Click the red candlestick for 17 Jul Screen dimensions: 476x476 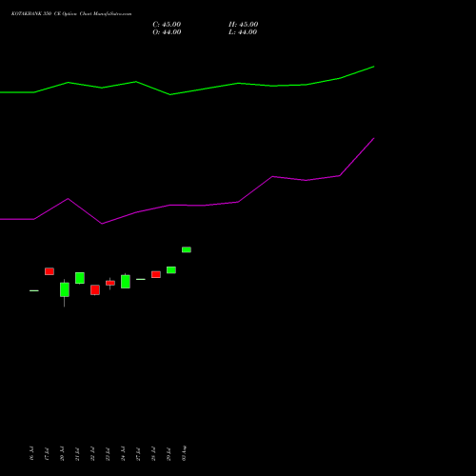(50, 271)
